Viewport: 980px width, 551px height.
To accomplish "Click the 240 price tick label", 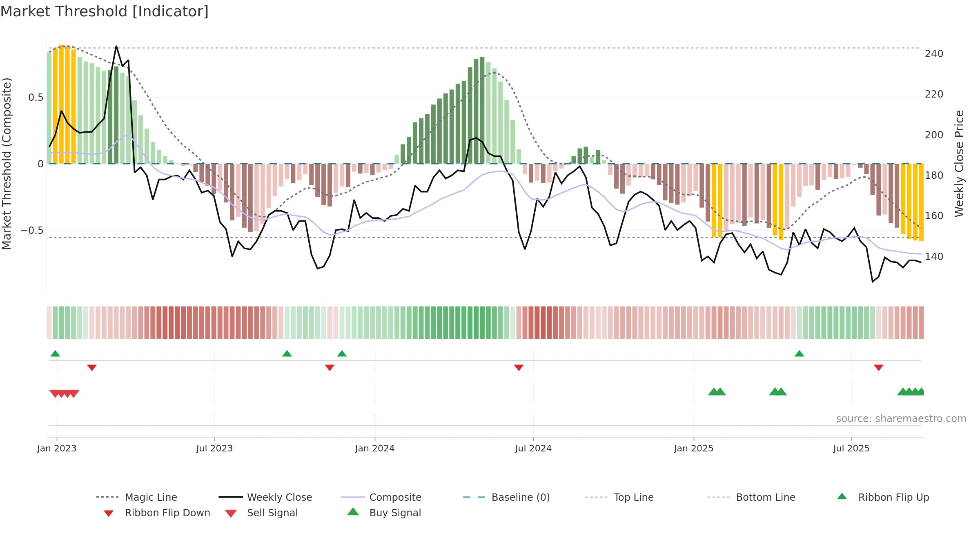I will [934, 54].
